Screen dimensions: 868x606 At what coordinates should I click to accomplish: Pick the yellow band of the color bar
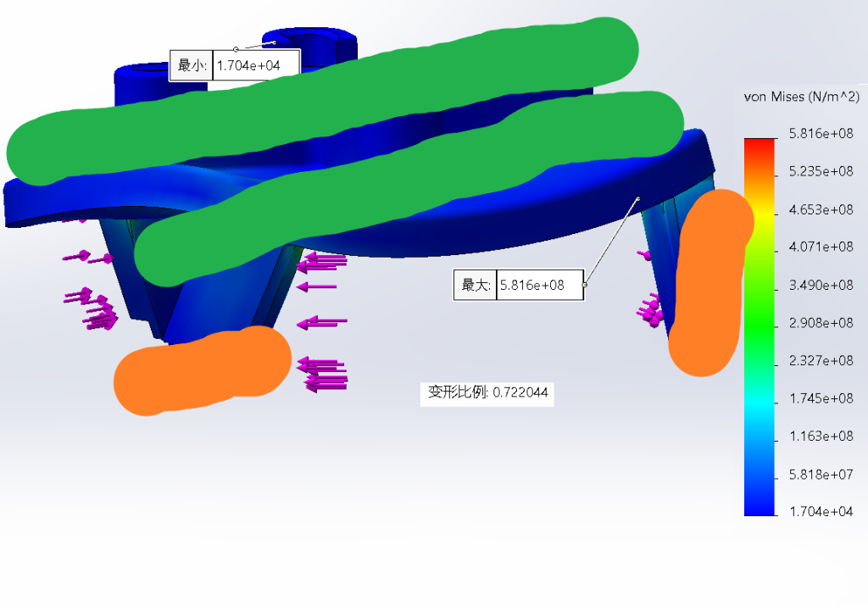pyautogui.click(x=759, y=216)
